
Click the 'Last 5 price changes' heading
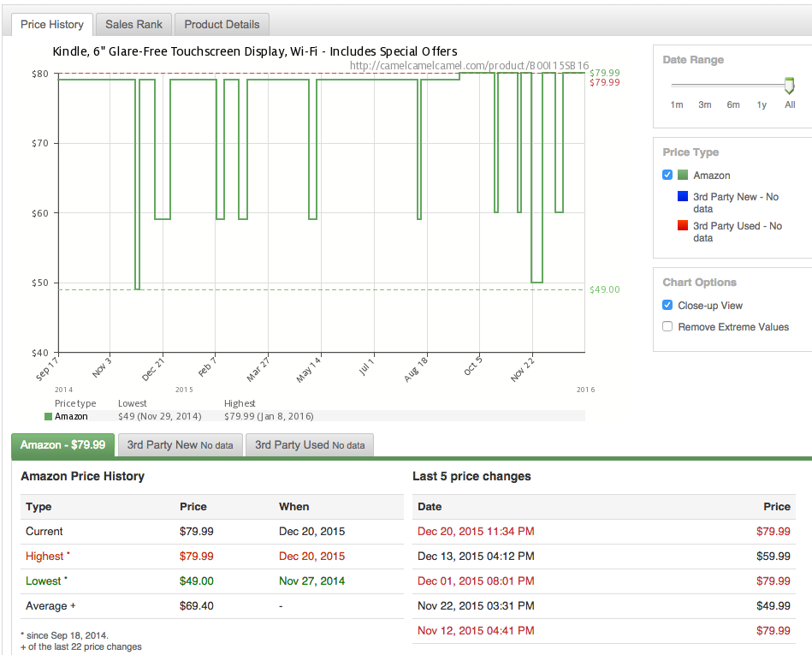pyautogui.click(x=471, y=476)
